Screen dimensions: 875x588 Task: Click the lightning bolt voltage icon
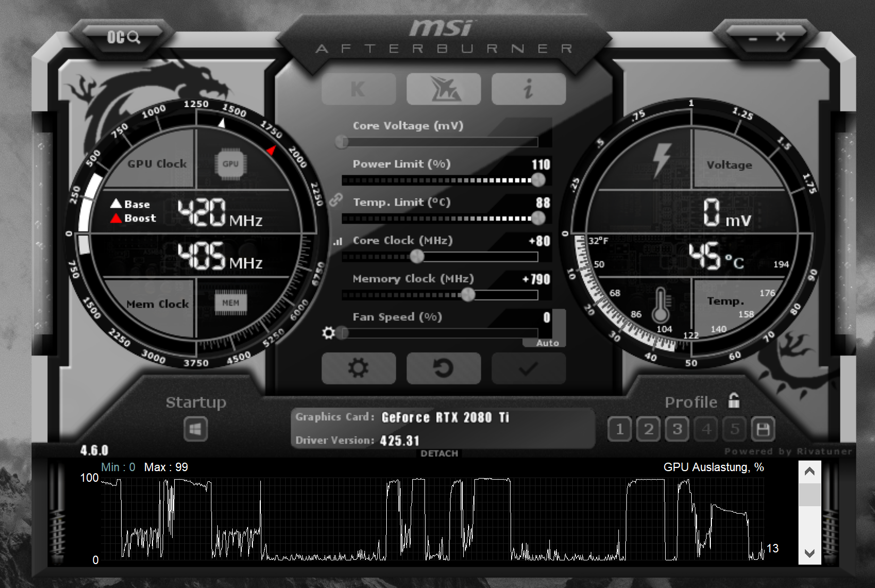(661, 160)
